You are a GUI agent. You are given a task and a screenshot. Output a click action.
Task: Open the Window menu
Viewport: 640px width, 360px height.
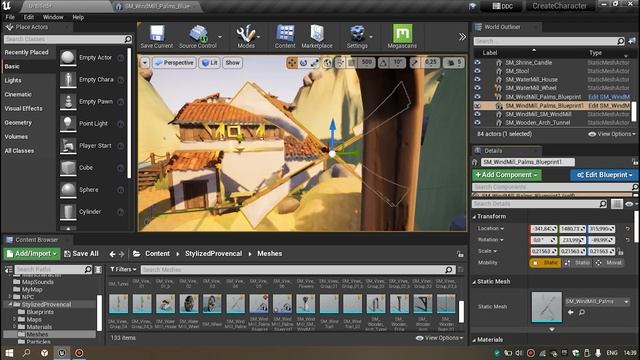[53, 17]
